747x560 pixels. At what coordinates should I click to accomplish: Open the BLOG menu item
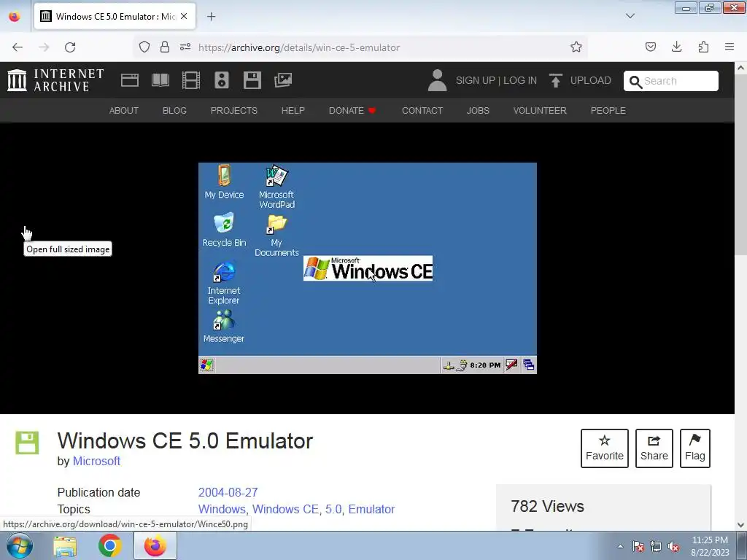[174, 111]
